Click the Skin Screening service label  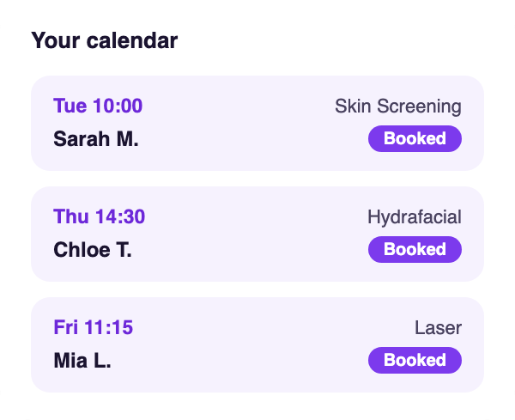(x=398, y=107)
